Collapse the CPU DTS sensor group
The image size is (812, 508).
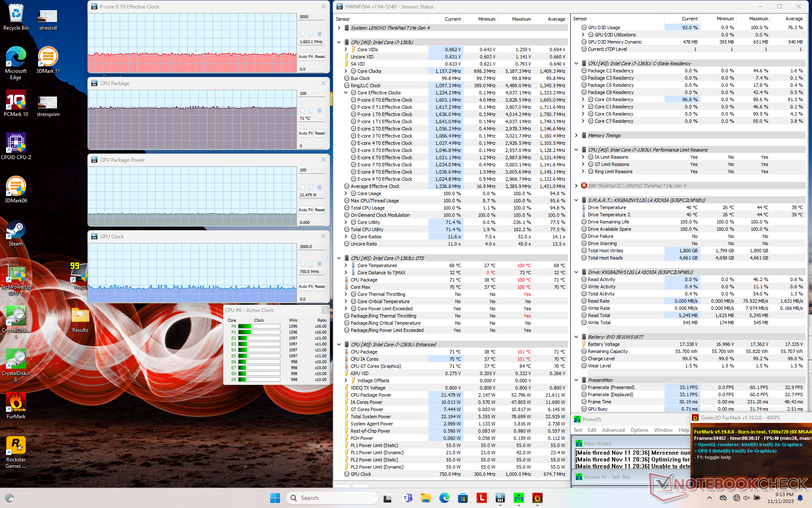pyautogui.click(x=339, y=258)
